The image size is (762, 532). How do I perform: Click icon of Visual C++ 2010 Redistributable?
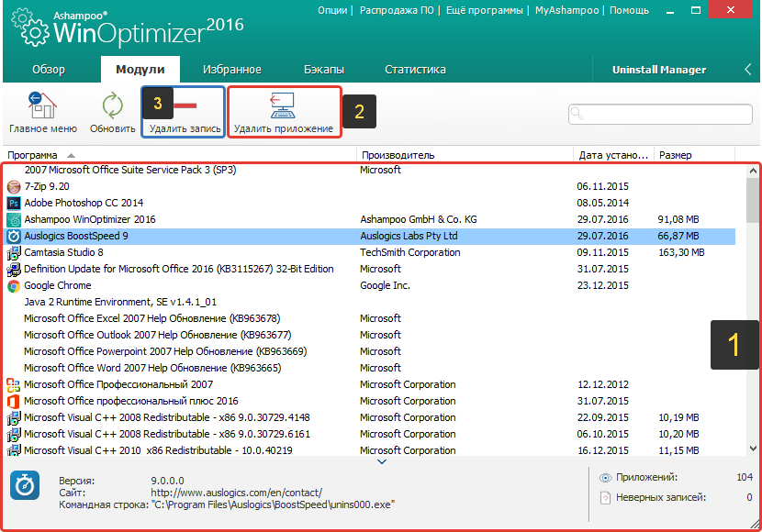point(14,449)
